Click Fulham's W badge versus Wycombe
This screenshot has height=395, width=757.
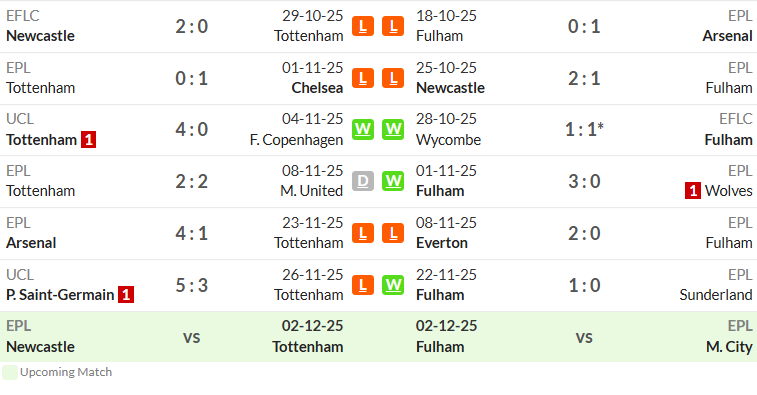click(x=393, y=129)
